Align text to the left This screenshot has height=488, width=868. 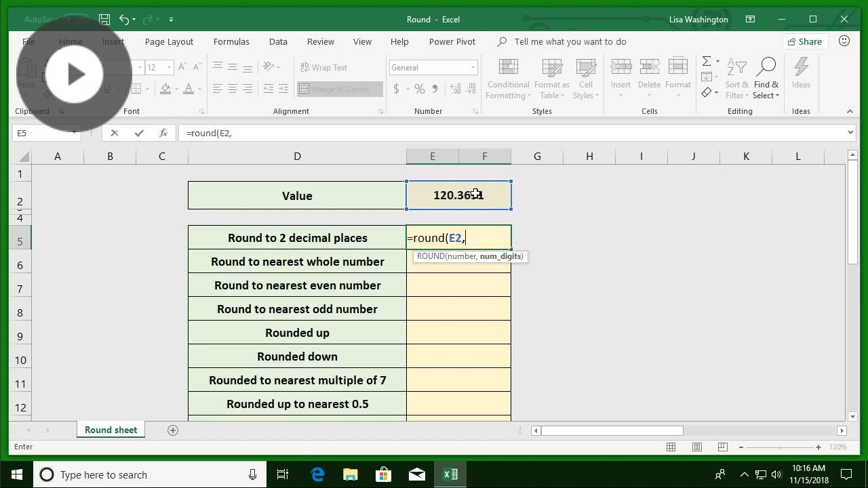coord(218,89)
